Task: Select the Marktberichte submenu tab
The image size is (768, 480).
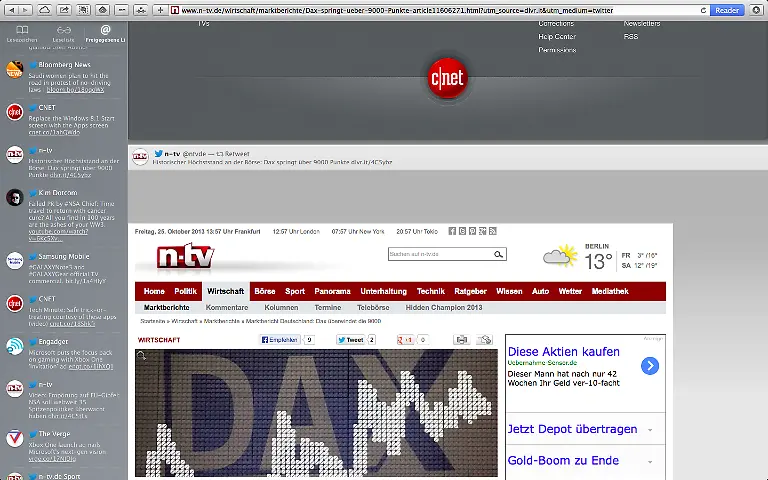Action: click(167, 308)
